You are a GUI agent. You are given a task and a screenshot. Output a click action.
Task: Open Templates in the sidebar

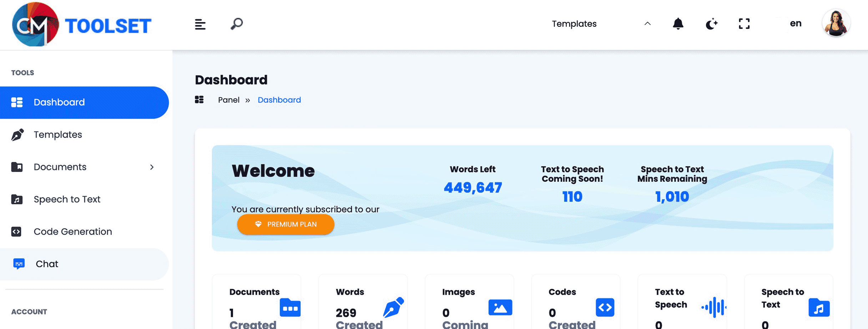click(84, 135)
